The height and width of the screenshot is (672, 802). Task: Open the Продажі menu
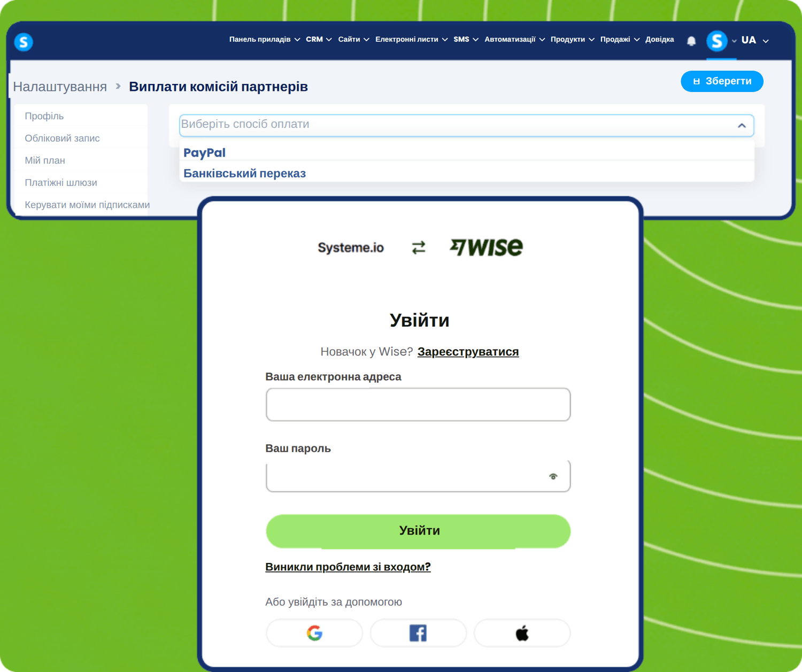(620, 40)
